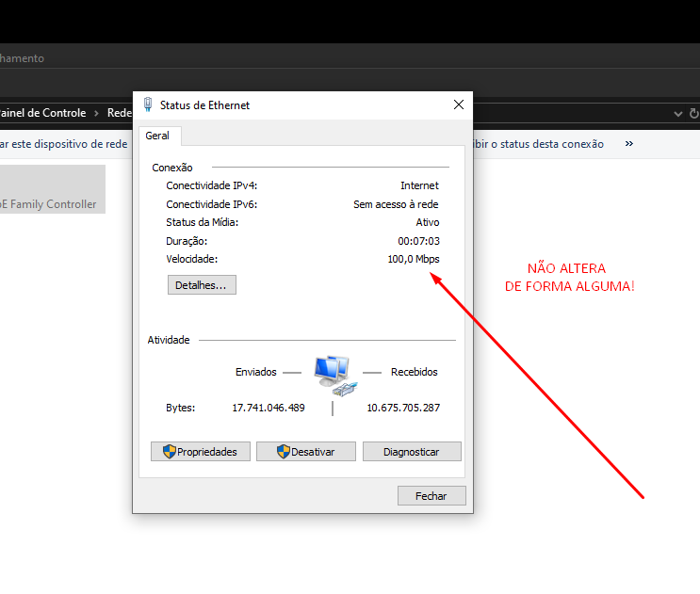Click Painel de Controle breadcrumb

(x=42, y=113)
